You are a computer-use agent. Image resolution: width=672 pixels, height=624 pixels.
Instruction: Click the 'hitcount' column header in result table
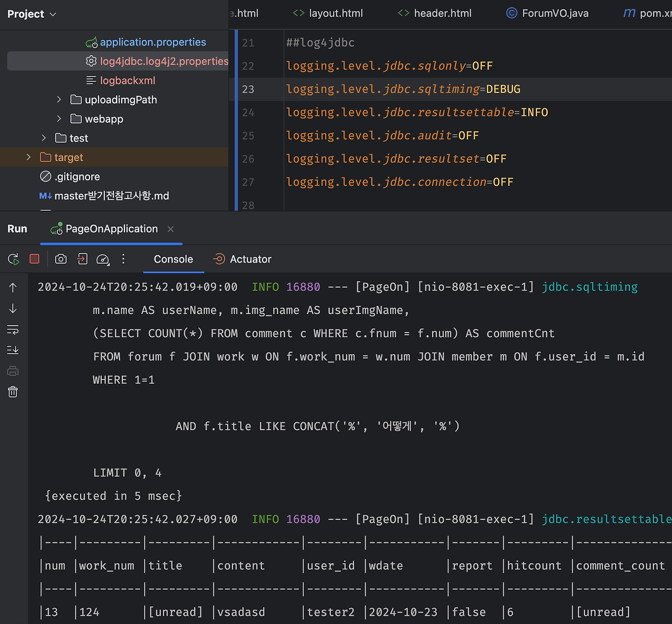(534, 566)
